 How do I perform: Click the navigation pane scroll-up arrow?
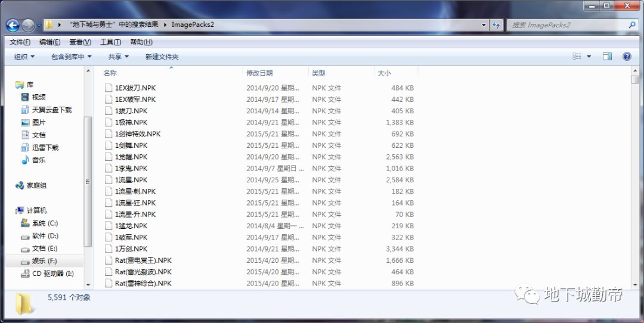(88, 72)
